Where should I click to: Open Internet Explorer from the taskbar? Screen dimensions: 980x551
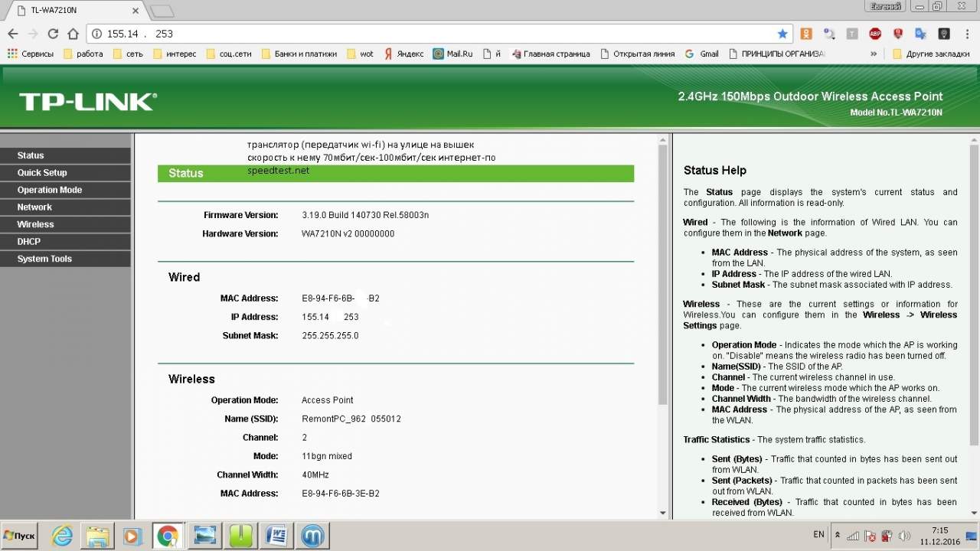point(63,536)
